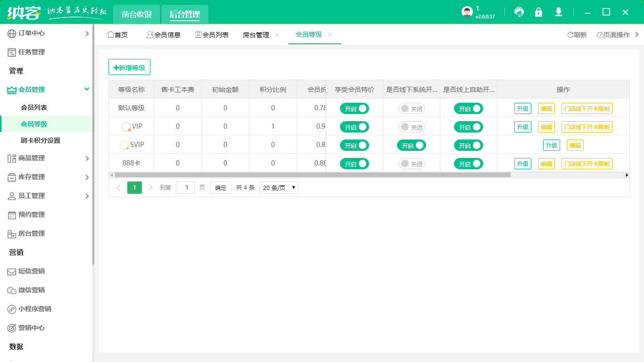Image resolution: width=644 pixels, height=362 pixels.
Task: Click the 新增等级 button
Action: (x=129, y=67)
